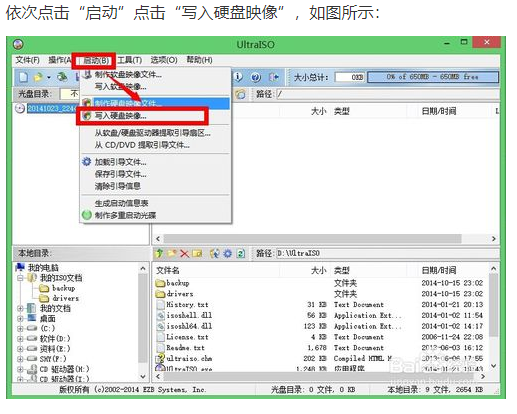Image resolution: width=517 pixels, height=414 pixels.
Task: Click the 0% of 650MB capacity bar
Action: pos(433,77)
